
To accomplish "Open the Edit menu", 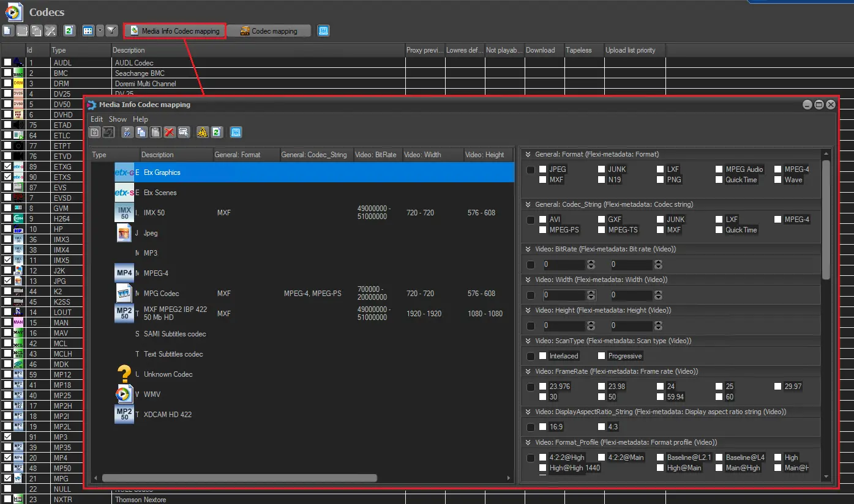I will (97, 119).
